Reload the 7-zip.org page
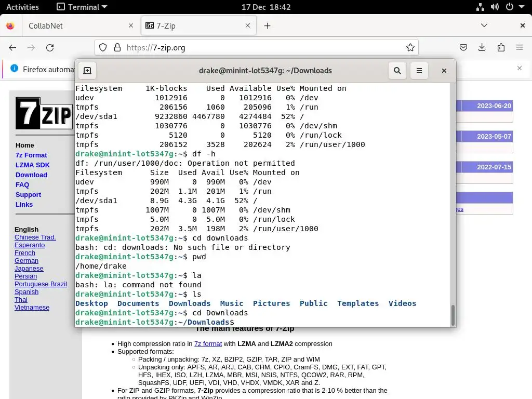 (50, 48)
